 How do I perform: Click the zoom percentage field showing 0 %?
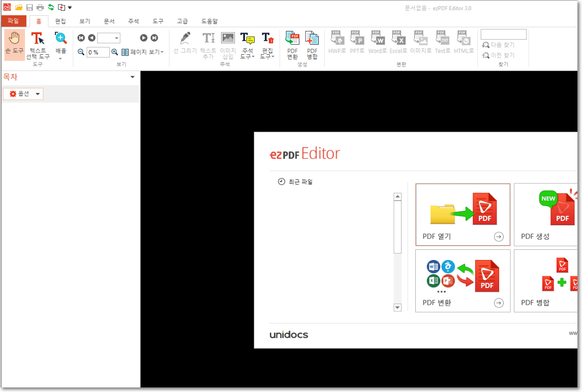pyautogui.click(x=98, y=52)
